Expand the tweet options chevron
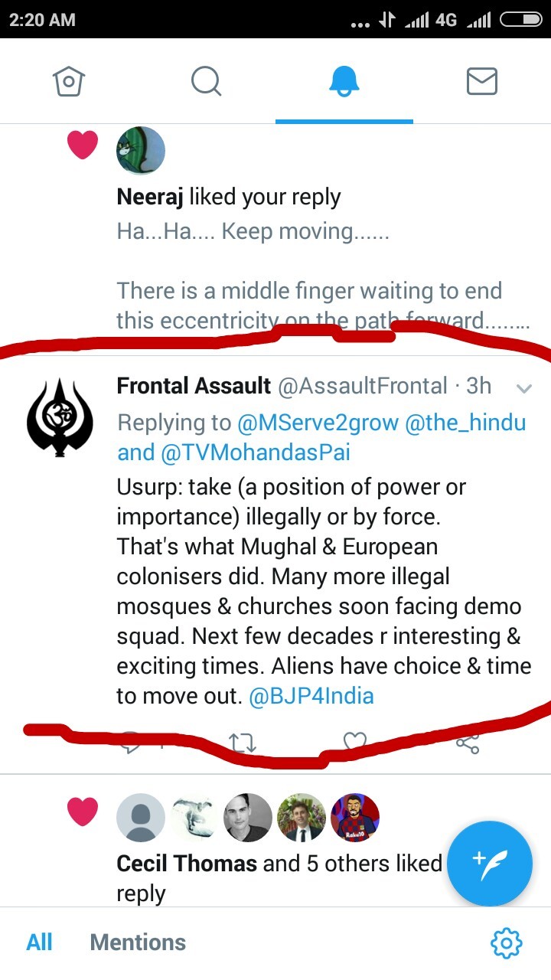The width and height of the screenshot is (551, 980). pos(524,388)
